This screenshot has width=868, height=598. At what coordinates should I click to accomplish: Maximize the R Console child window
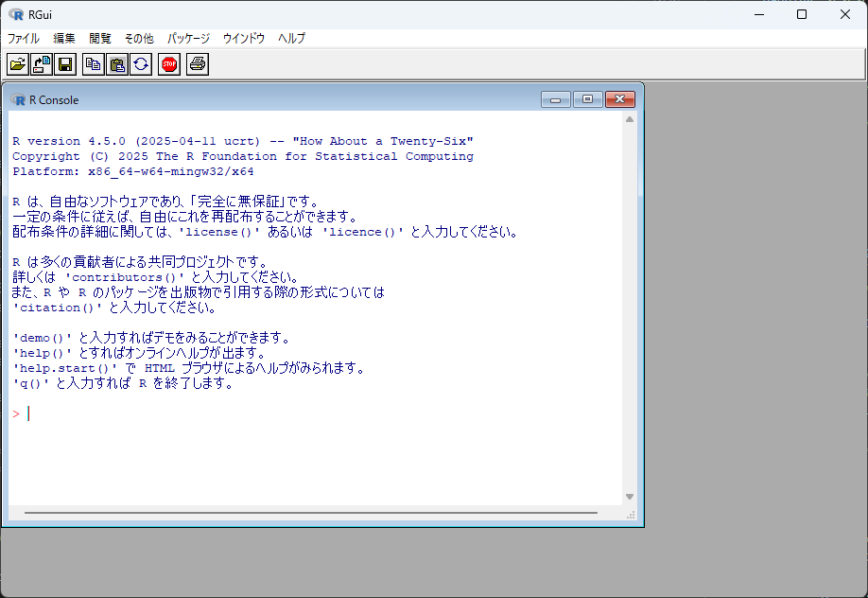[x=587, y=99]
